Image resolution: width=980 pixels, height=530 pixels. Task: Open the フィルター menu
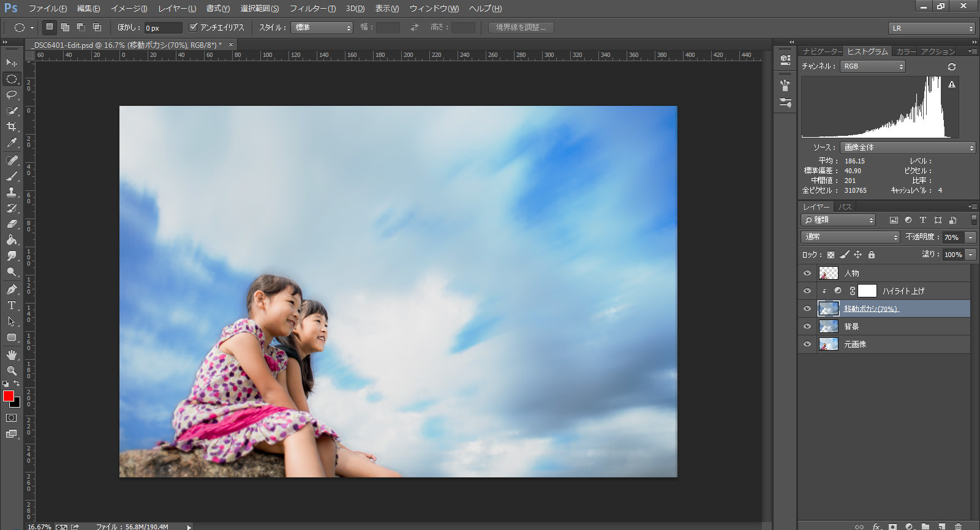click(312, 9)
